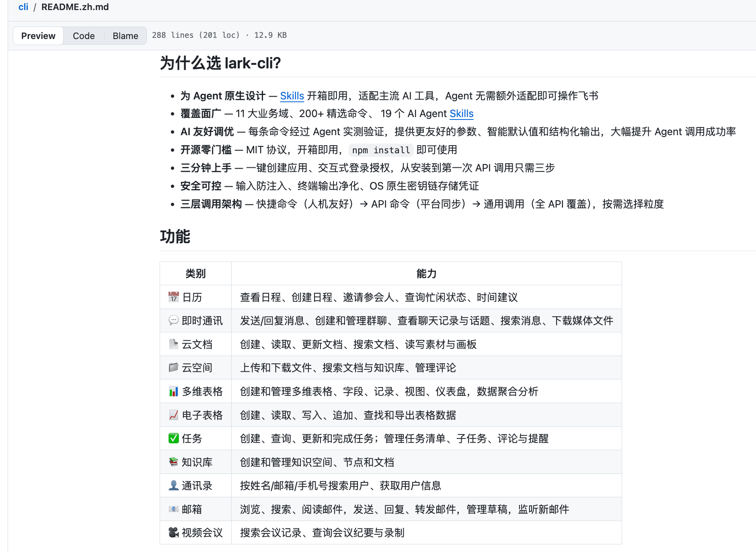This screenshot has width=756, height=552.
Task: Click the books icon beside 知识库
Action: click(173, 462)
